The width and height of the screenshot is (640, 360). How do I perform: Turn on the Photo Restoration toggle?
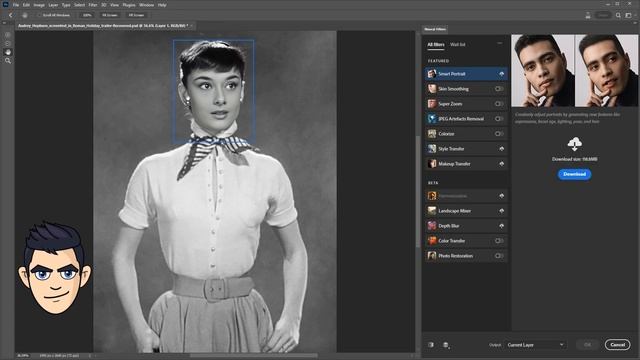[499, 256]
